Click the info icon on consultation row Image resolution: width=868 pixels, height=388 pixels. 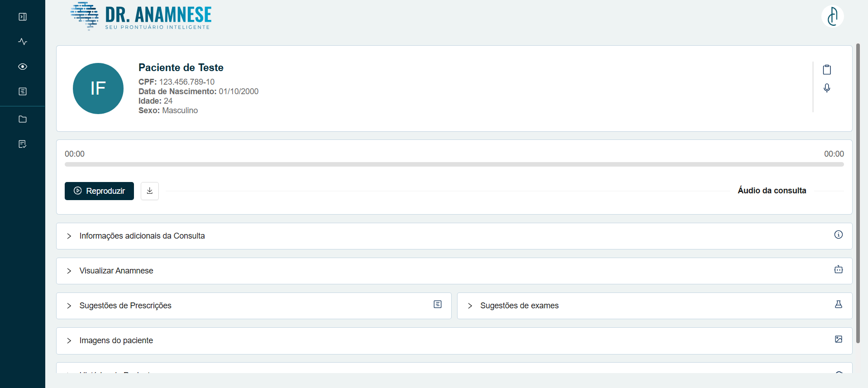click(x=838, y=235)
